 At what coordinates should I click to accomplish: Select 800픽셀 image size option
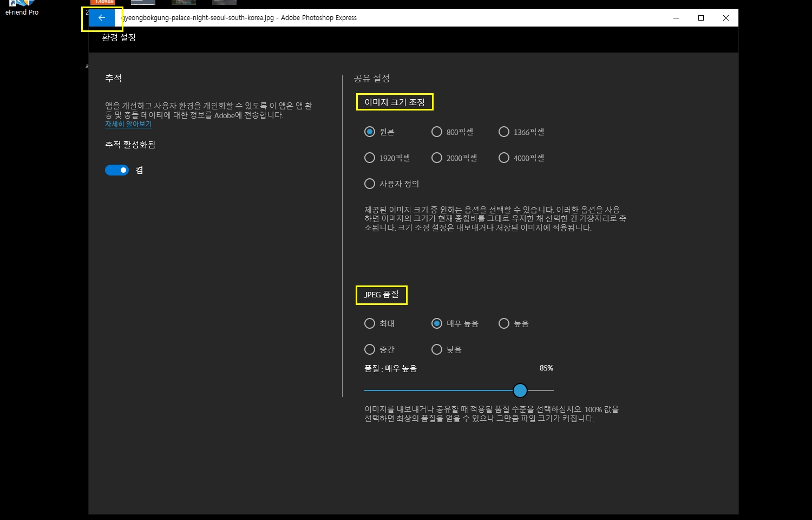pyautogui.click(x=437, y=132)
